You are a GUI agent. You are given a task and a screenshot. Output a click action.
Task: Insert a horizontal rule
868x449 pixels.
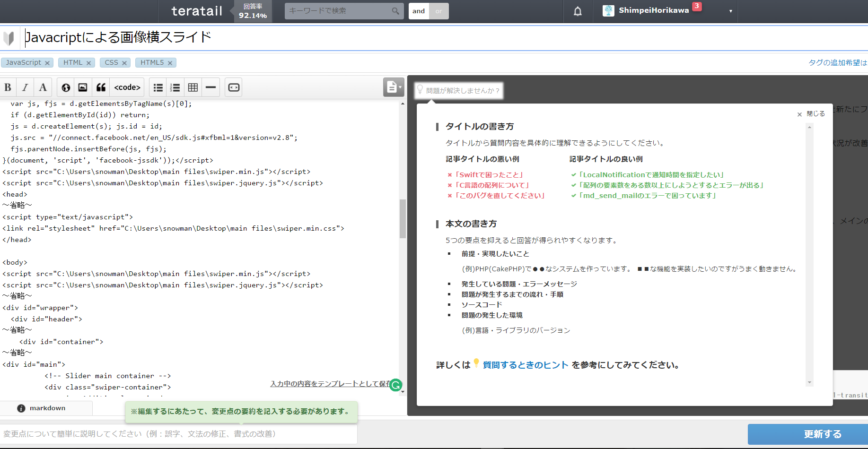pos(211,87)
